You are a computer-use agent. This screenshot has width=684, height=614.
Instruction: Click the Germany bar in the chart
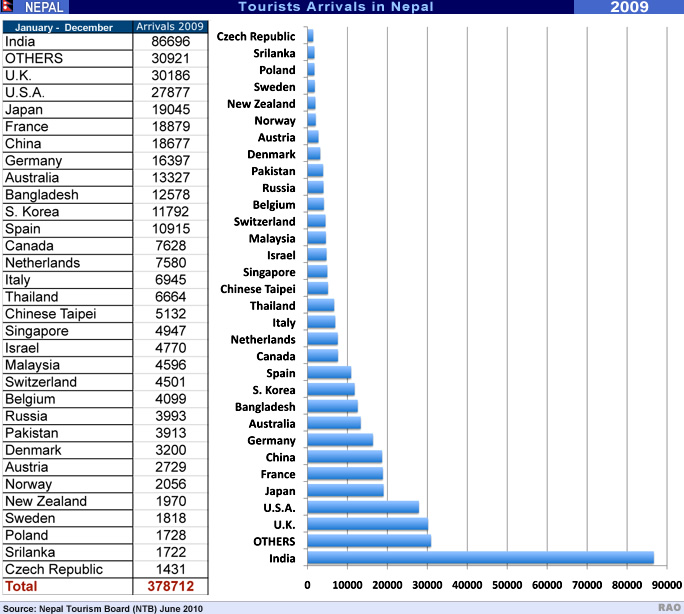point(340,440)
